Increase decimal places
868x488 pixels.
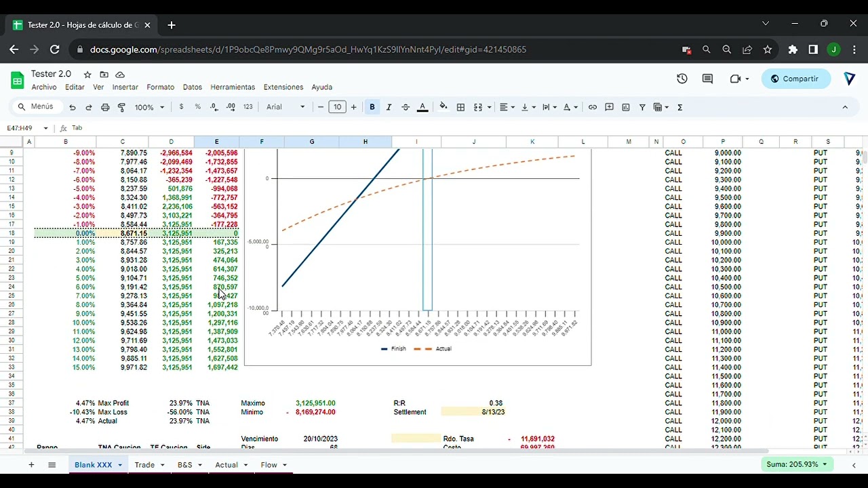tap(231, 107)
